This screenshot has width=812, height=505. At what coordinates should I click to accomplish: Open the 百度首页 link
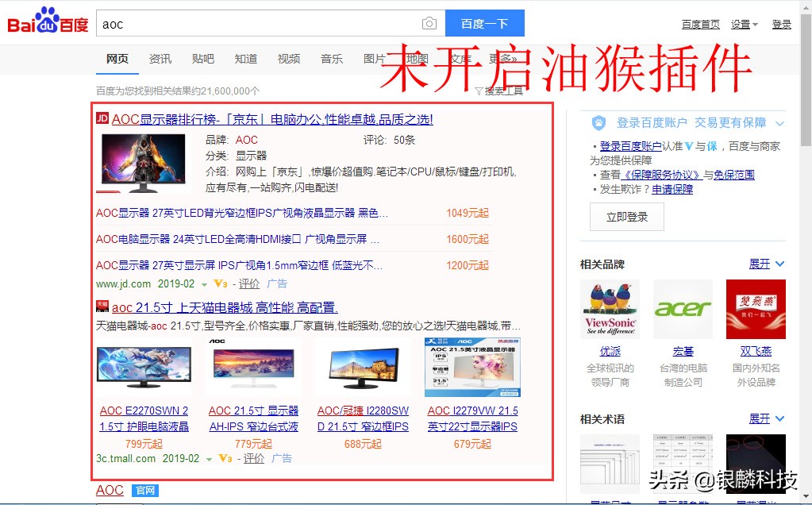click(700, 25)
